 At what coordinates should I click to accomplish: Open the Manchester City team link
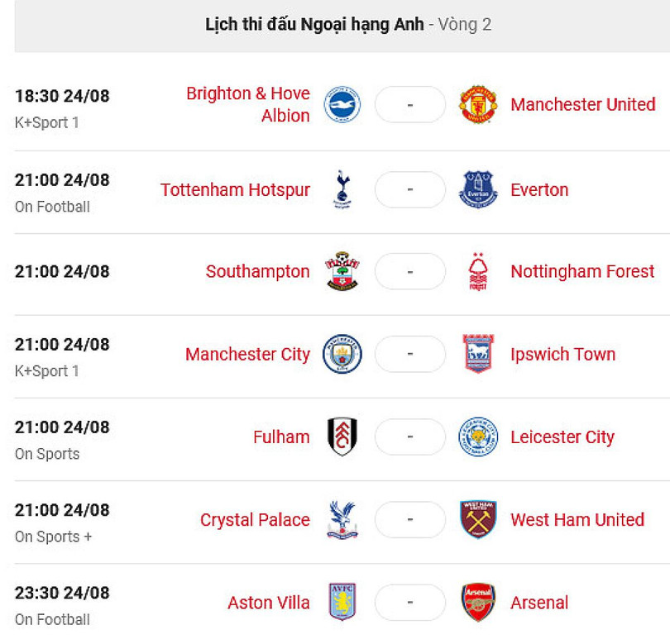click(247, 355)
